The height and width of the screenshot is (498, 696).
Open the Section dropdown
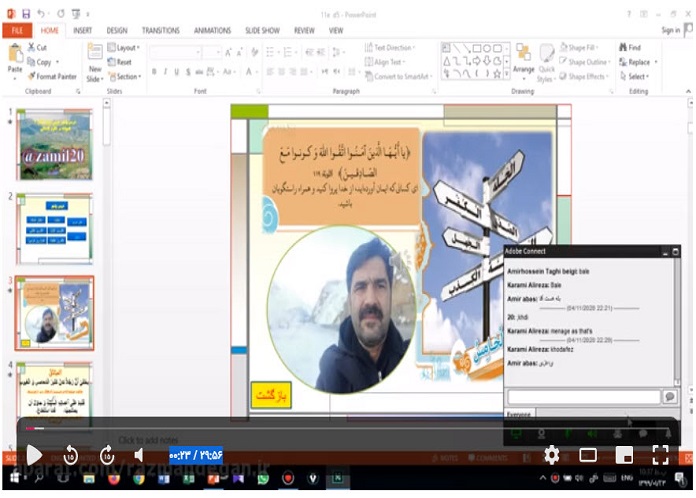coord(125,76)
